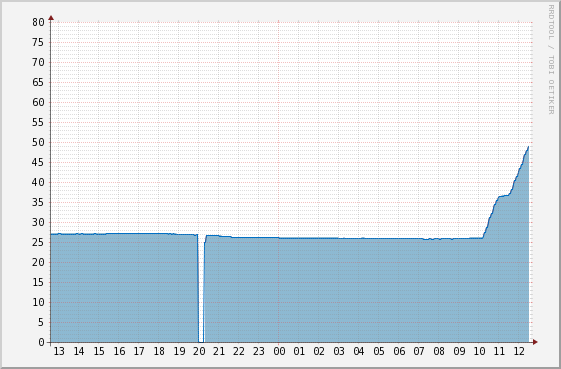Image resolution: width=561 pixels, height=369 pixels.
Task: Click the 65 label on the y-axis
Action: (x=38, y=82)
